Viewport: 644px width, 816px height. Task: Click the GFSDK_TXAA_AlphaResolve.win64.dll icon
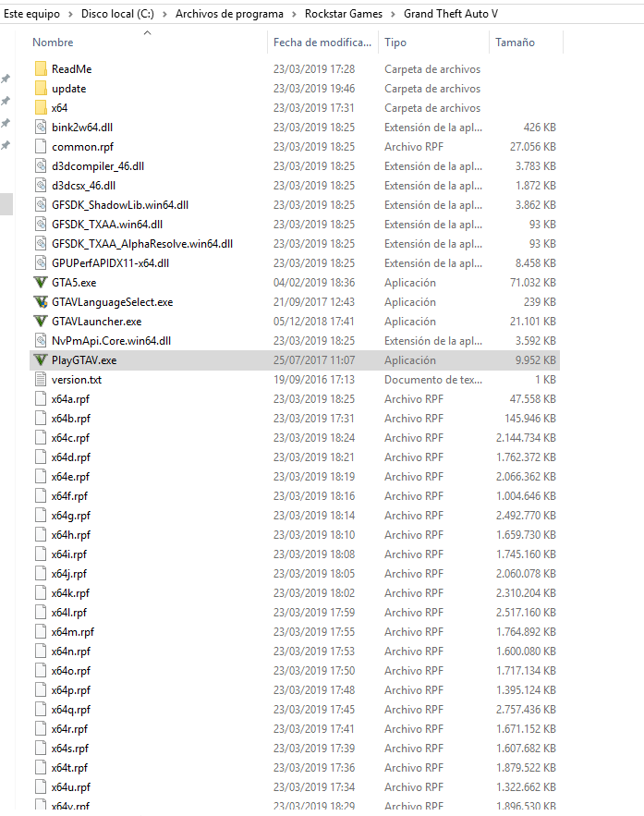tap(41, 244)
